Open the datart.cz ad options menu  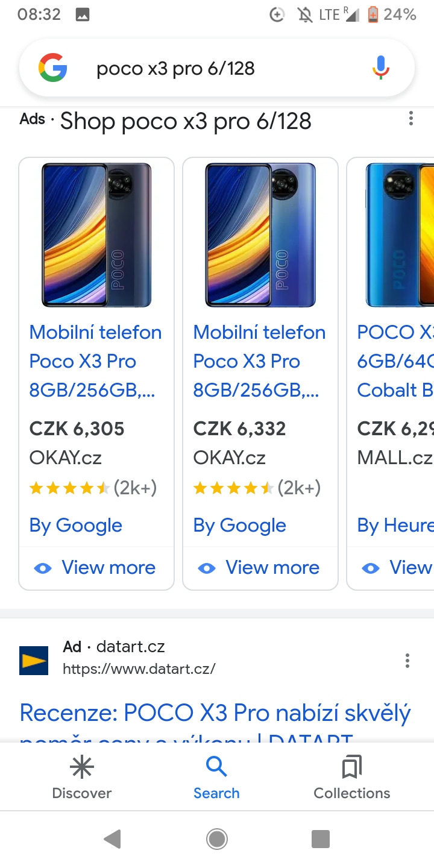(407, 661)
